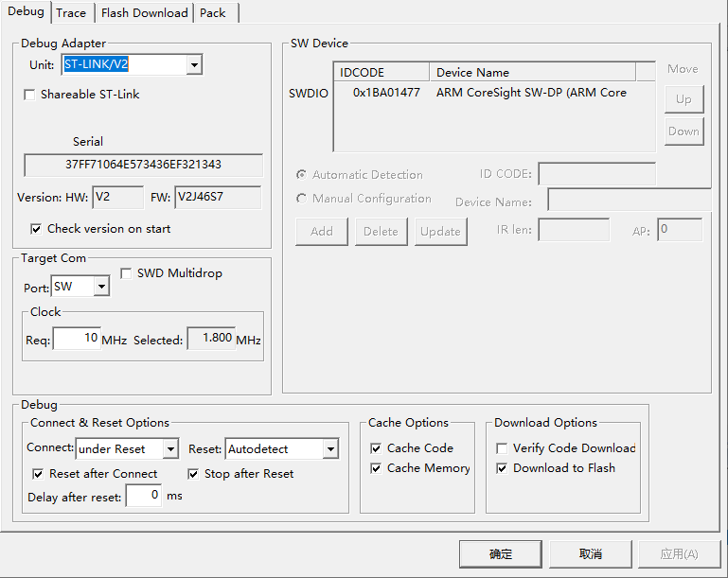Click the Move Up button
The image size is (728, 578).
[x=684, y=99]
